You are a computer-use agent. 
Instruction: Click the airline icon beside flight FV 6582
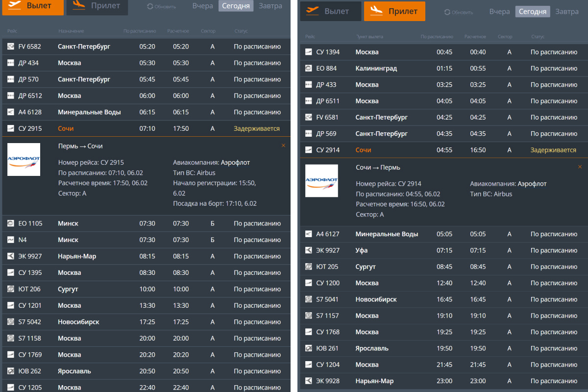pyautogui.click(x=11, y=47)
